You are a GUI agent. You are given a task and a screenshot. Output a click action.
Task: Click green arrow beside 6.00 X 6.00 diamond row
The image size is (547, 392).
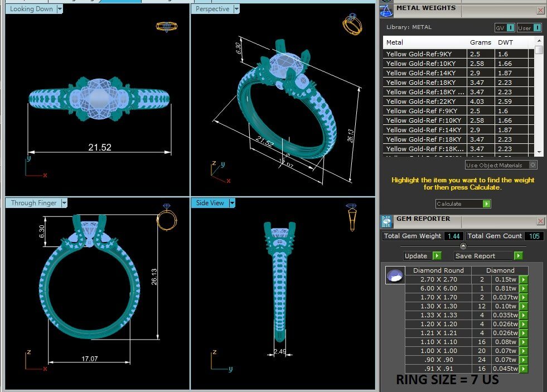tap(523, 289)
